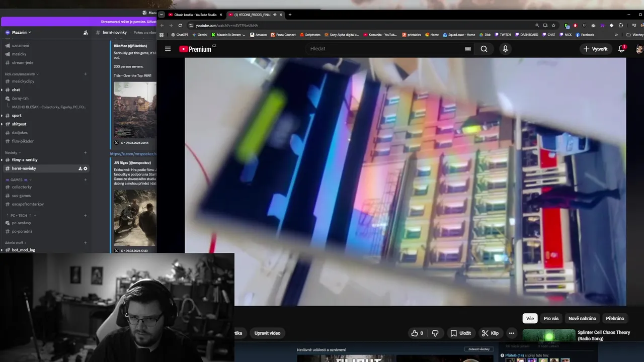Click the YouTube search magnifier button
This screenshot has height=362, width=644.
tap(484, 49)
